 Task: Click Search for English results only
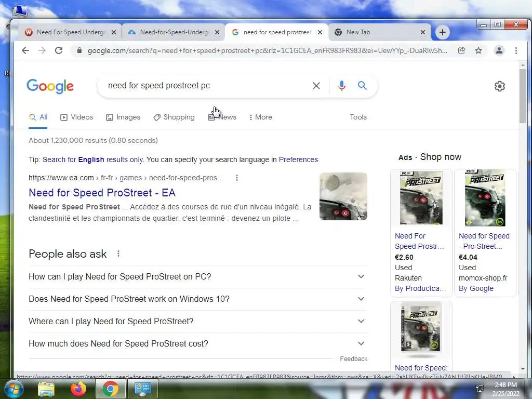pos(92,159)
